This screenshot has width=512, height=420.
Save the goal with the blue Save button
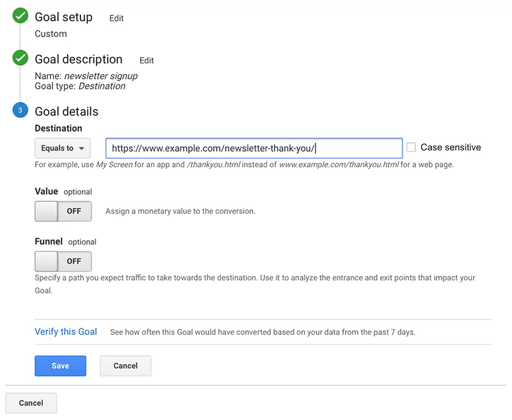point(60,366)
